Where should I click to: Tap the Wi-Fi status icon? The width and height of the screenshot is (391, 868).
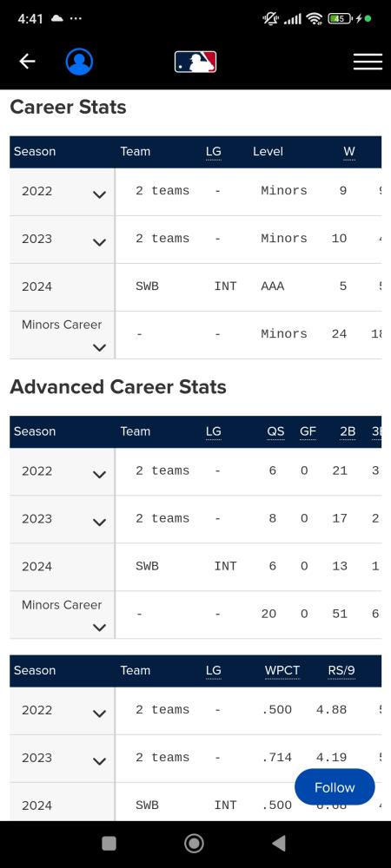(315, 19)
